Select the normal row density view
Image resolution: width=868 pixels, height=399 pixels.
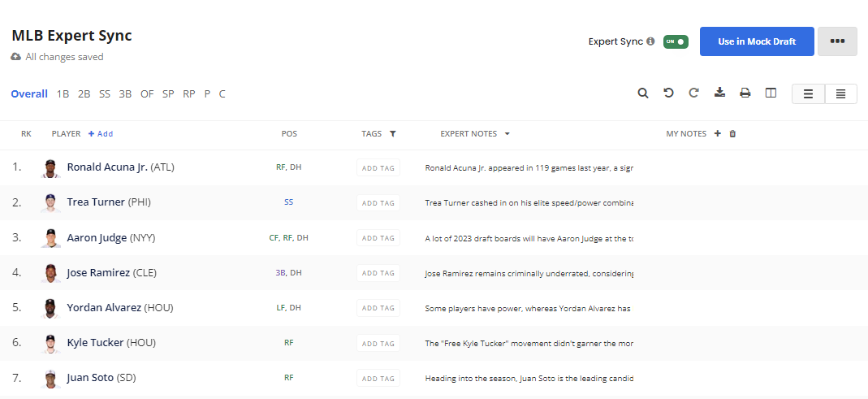[808, 94]
